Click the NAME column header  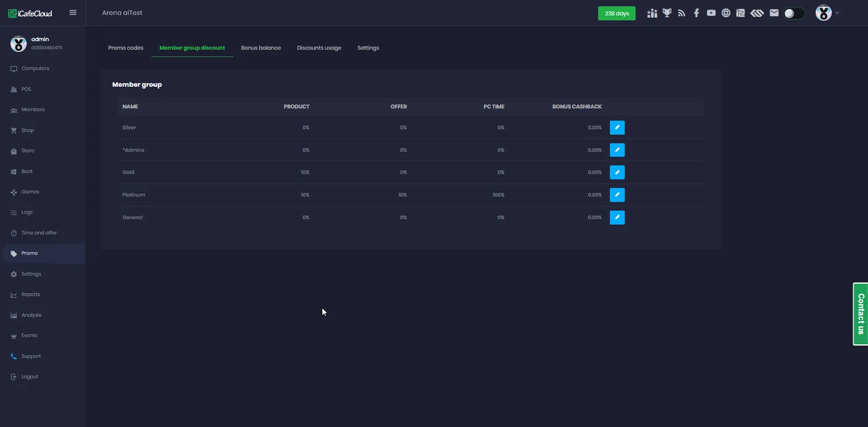130,106
